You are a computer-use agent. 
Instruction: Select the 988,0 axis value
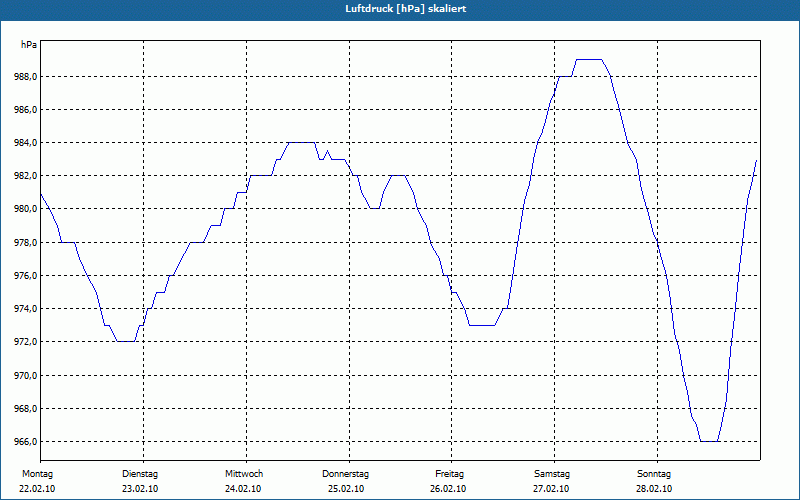point(26,77)
